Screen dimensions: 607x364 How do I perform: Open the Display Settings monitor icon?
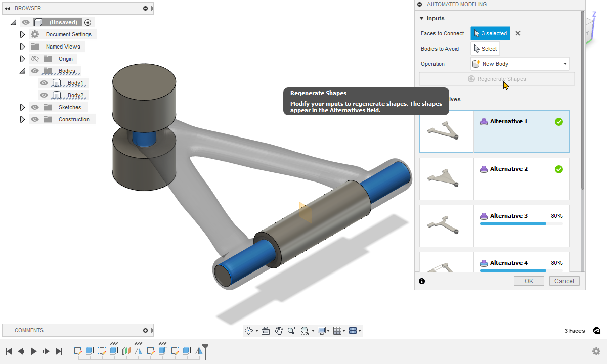pyautogui.click(x=321, y=331)
